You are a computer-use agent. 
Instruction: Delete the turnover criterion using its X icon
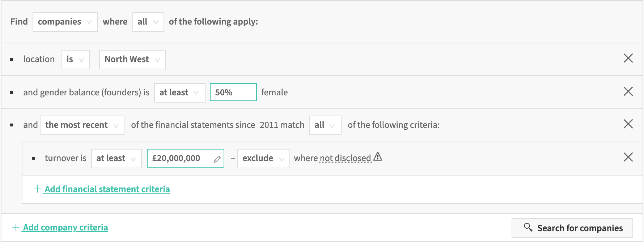click(x=628, y=157)
